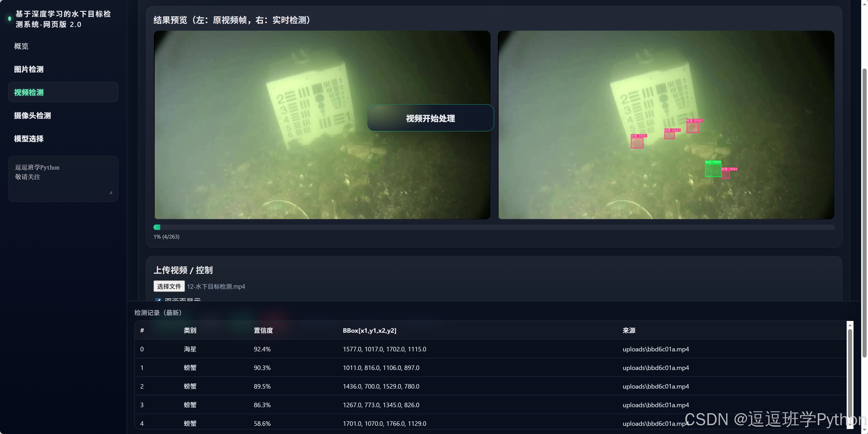Click the 螃蟹 90% detection box in the right preview

click(x=637, y=143)
